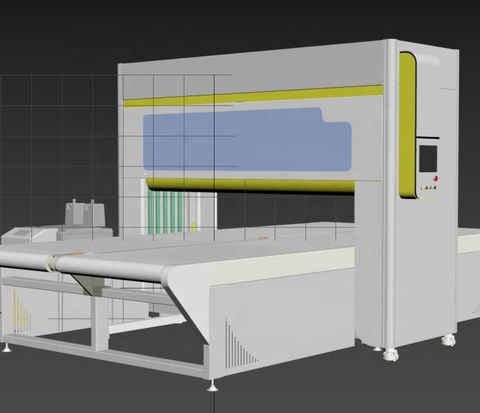Click the small yellow panel button
480x413 pixels.
423,188
